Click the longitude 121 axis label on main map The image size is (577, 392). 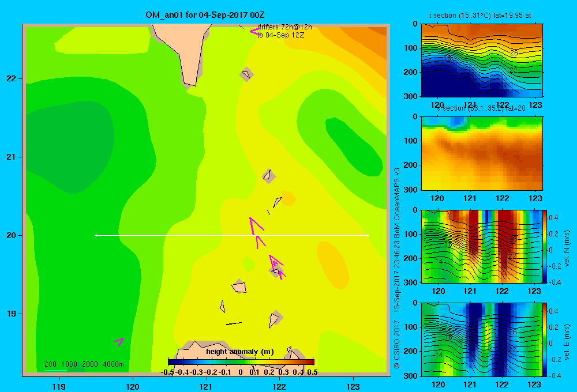(x=206, y=386)
